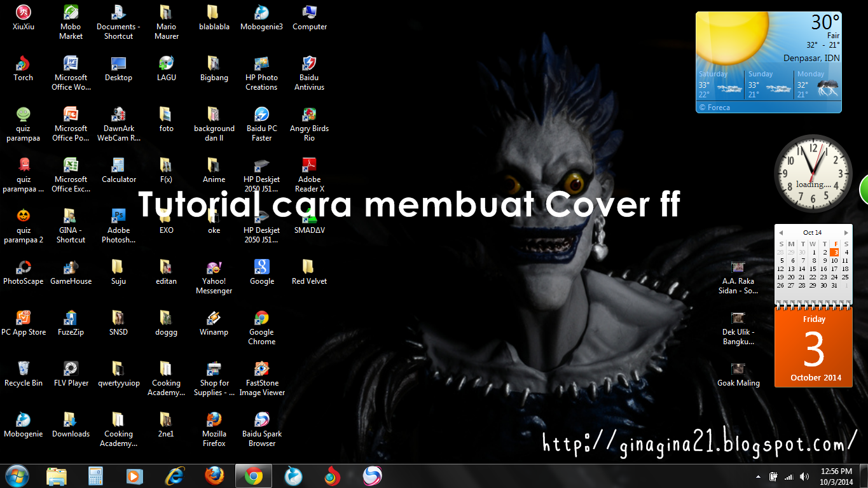
Task: Open the Windows Start menu
Action: point(17,476)
